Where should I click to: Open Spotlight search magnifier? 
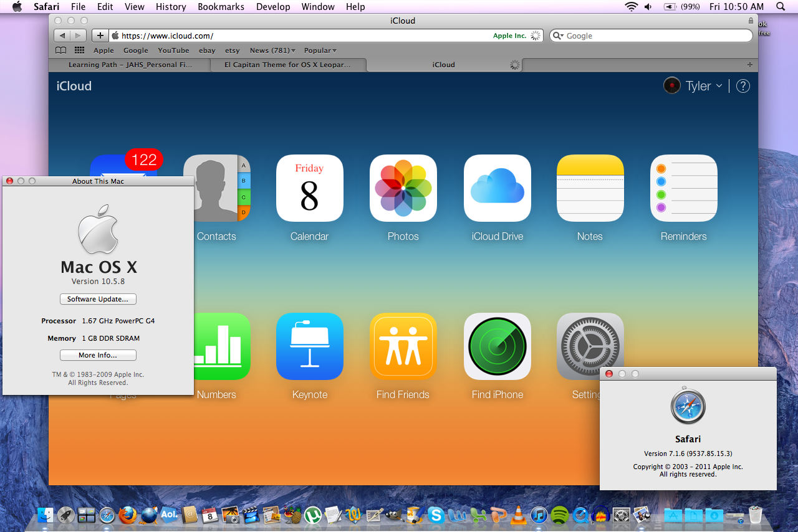(781, 7)
